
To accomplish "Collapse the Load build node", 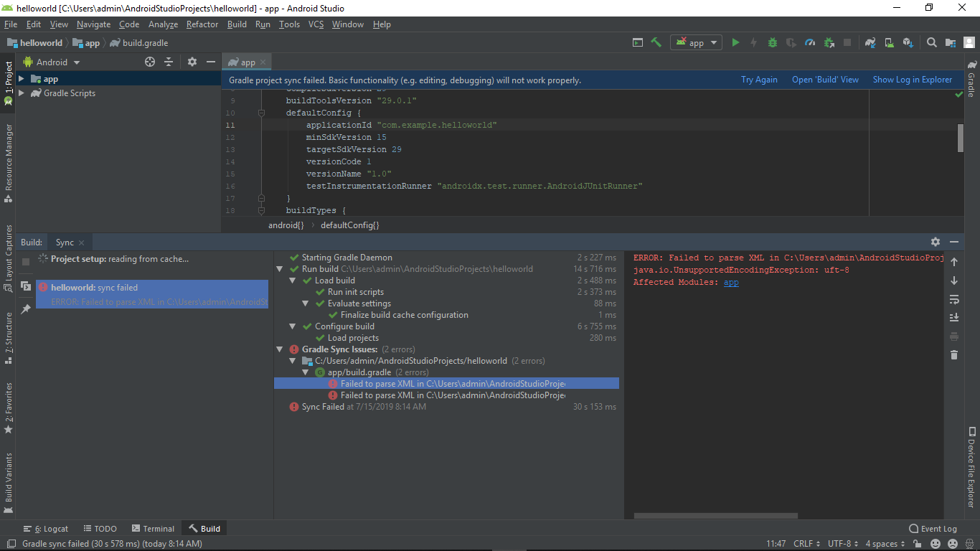I will coord(293,281).
